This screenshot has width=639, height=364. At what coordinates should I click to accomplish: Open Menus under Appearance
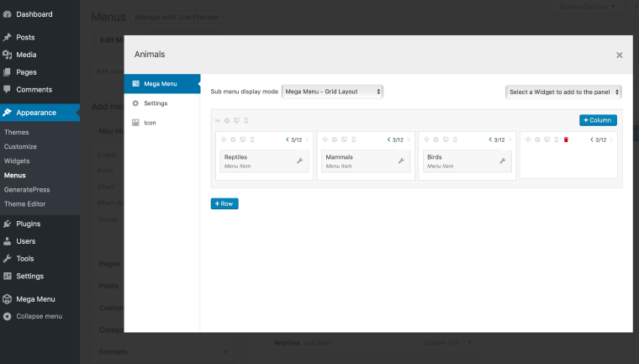point(14,175)
